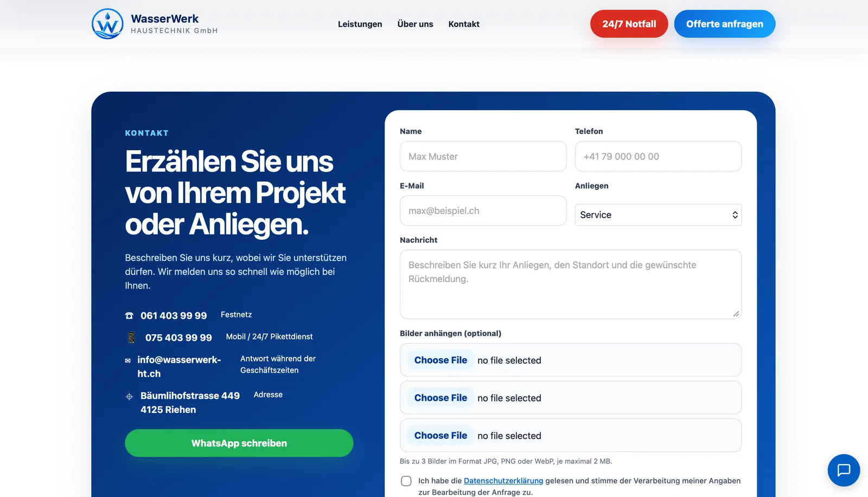Click 'Antwort während der Geschäftszeiten' text

click(278, 365)
